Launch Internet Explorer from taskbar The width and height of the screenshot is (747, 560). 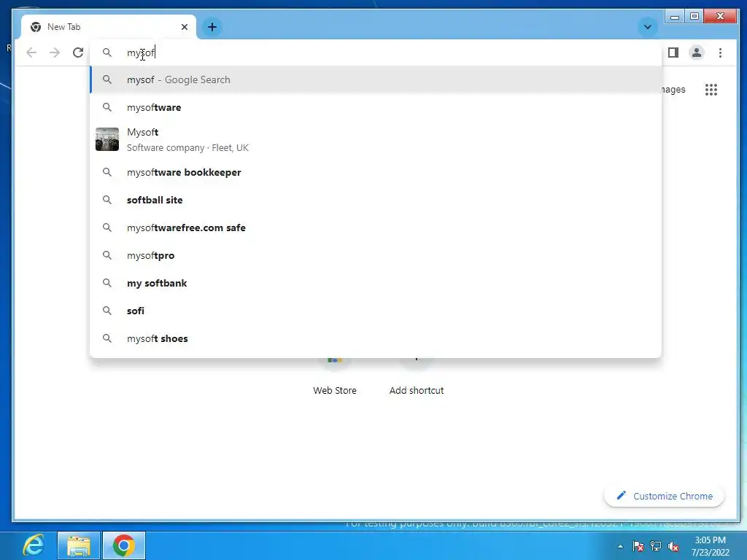[x=34, y=545]
